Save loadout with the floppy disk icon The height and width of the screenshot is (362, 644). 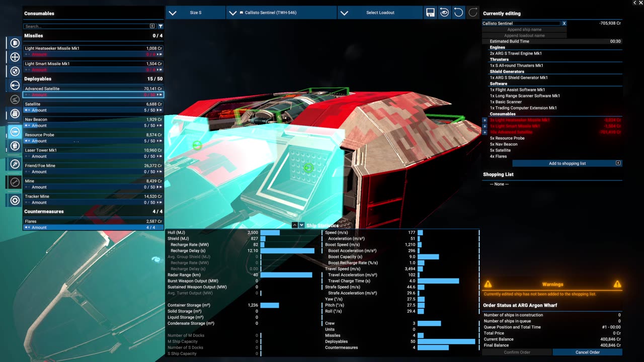click(x=430, y=13)
